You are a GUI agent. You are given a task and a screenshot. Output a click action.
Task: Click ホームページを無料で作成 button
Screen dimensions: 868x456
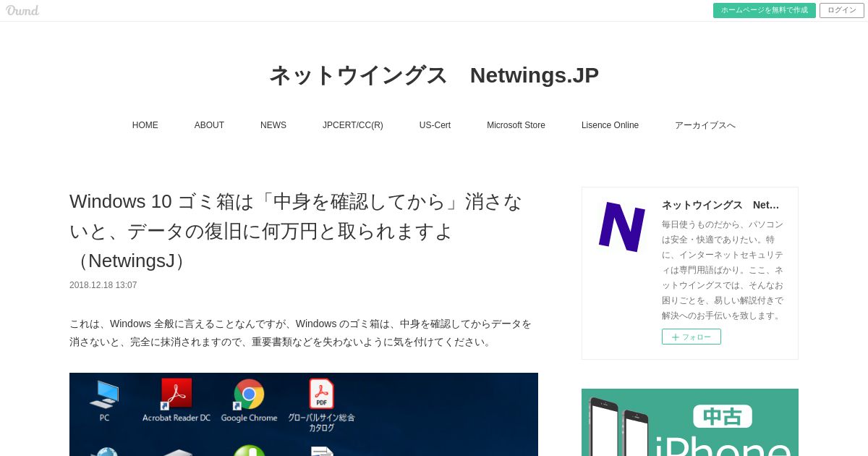(x=764, y=10)
